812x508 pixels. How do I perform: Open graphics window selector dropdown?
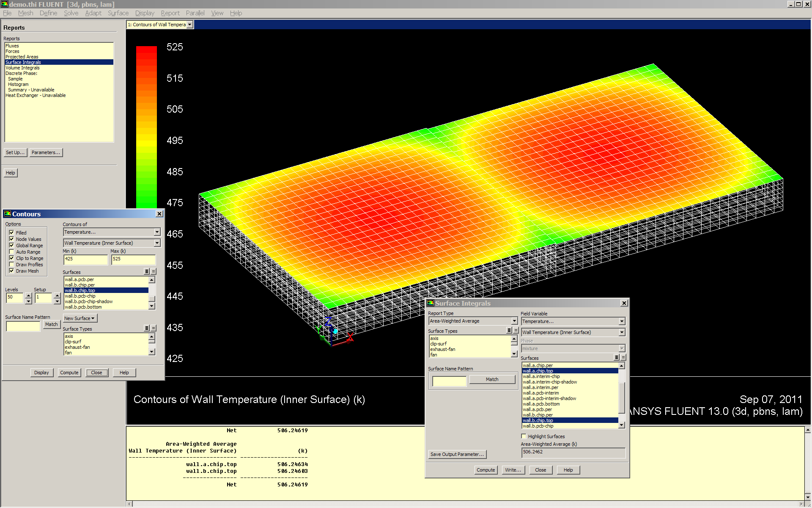coord(190,25)
